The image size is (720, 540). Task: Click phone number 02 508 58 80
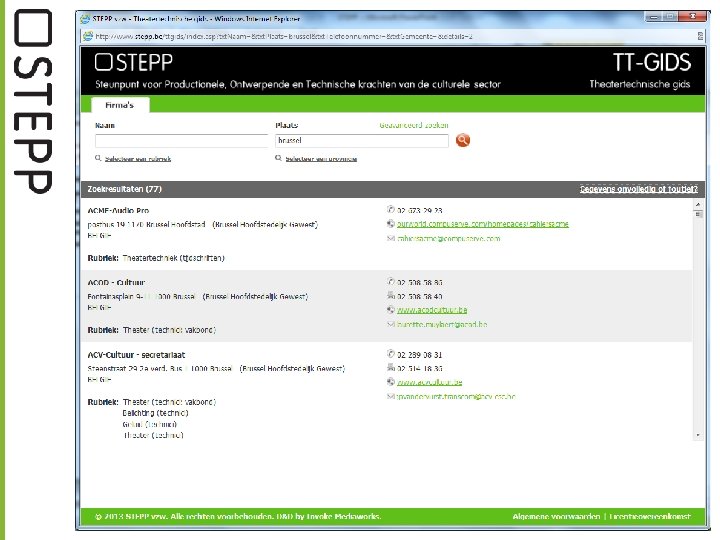click(420, 282)
